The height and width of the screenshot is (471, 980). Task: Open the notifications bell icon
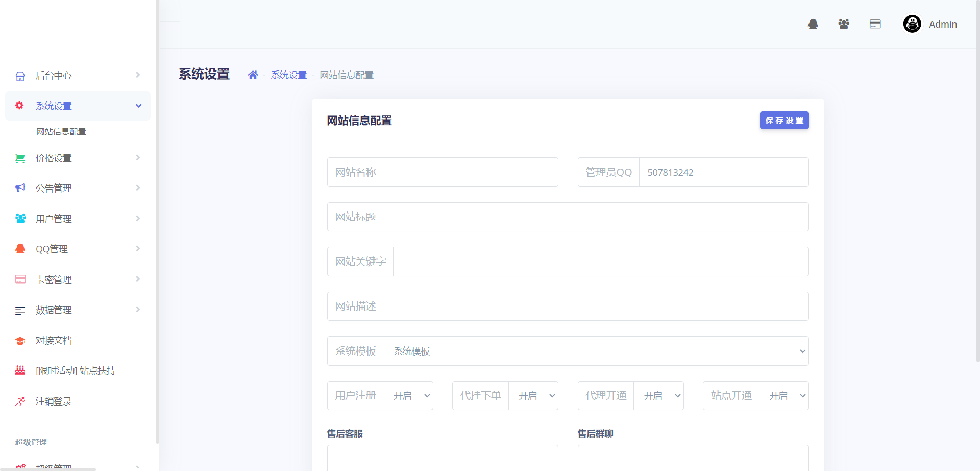click(813, 24)
